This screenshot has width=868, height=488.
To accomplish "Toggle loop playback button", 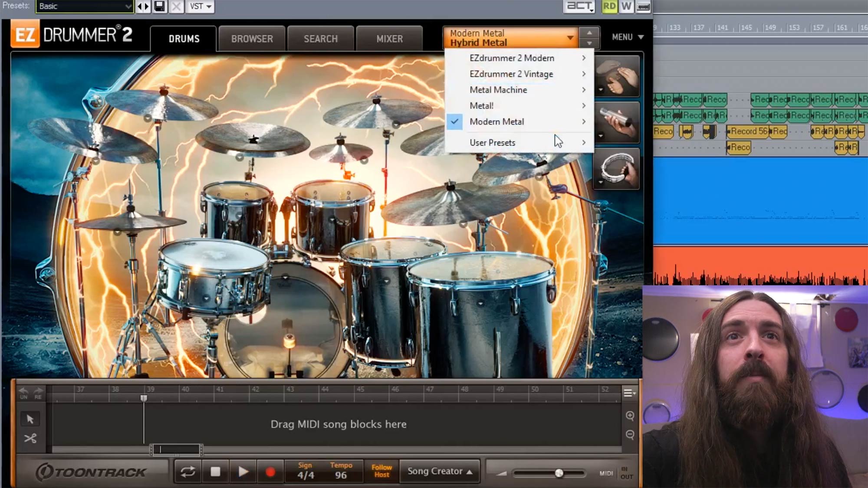I will point(188,472).
